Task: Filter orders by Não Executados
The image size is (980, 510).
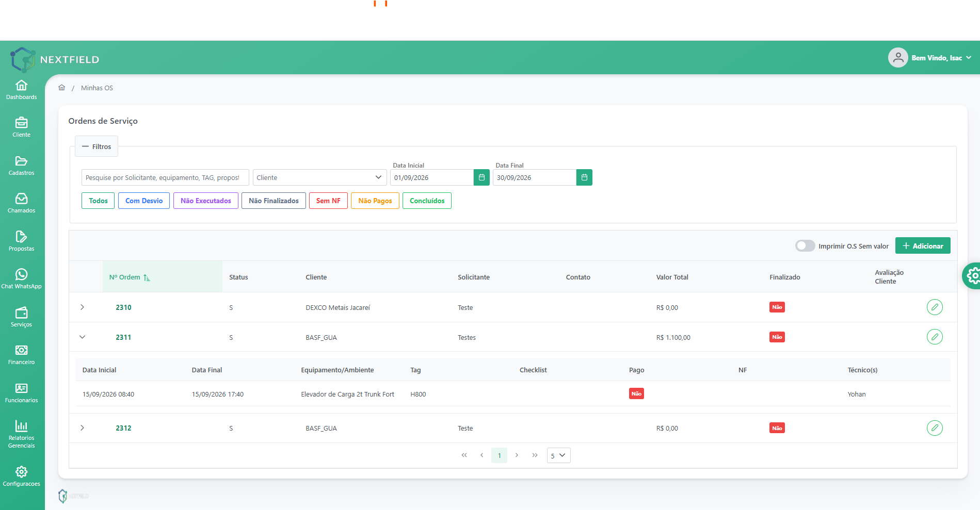Action: tap(206, 201)
